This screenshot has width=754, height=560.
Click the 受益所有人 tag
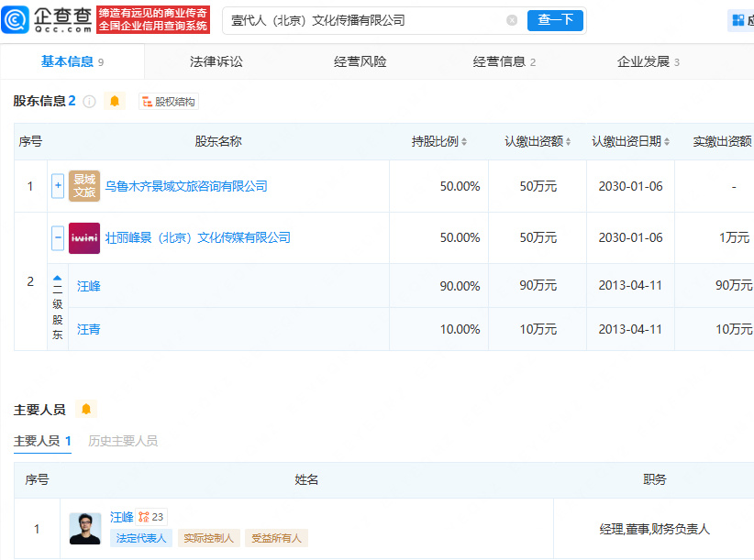pyautogui.click(x=276, y=538)
